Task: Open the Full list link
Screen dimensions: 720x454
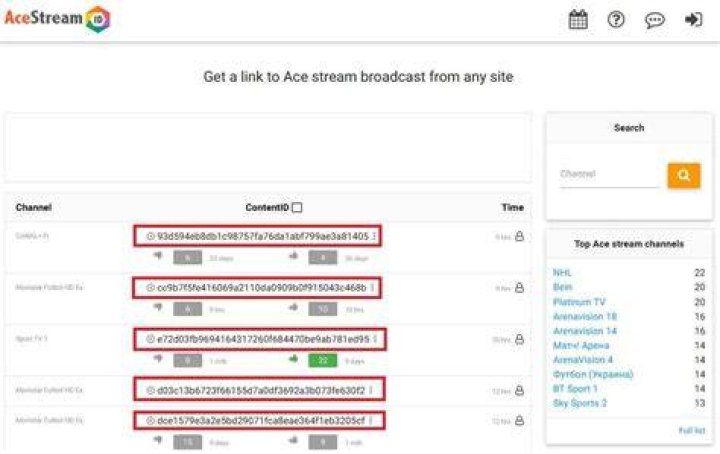Action: tap(692, 431)
